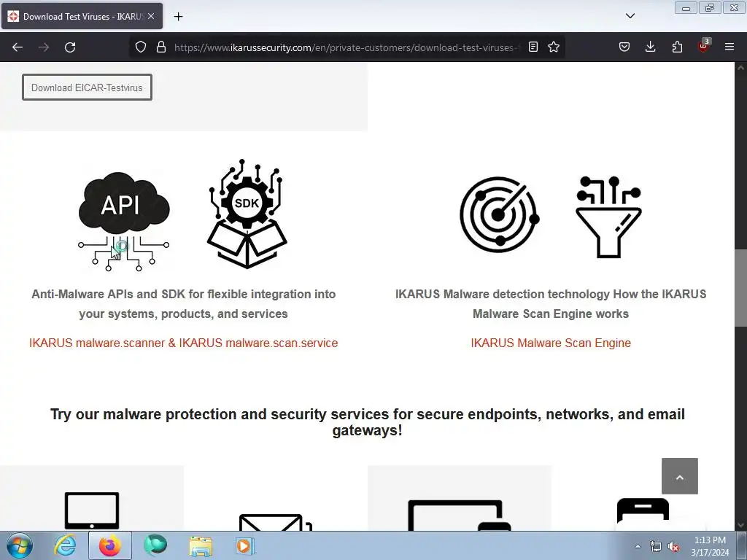The width and height of the screenshot is (747, 560).
Task: Open uBlock Origin extension badge
Action: point(703,46)
